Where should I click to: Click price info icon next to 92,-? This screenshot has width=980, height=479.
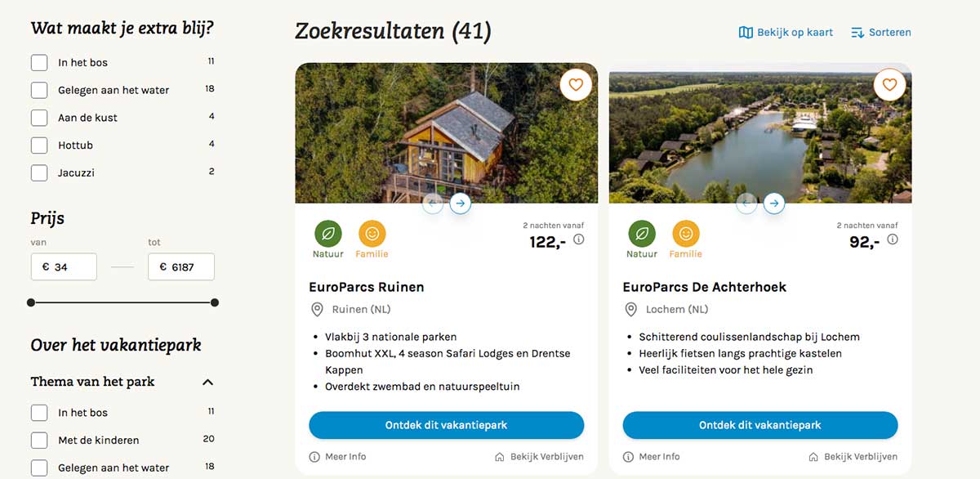[893, 239]
